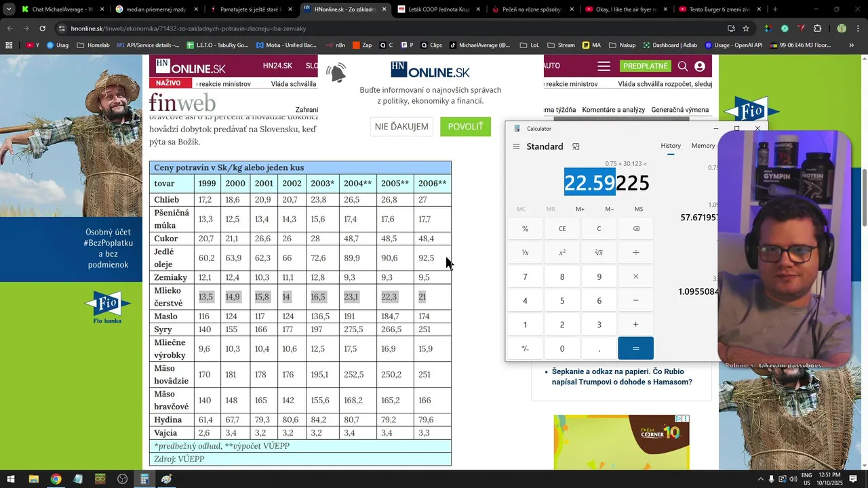Click the equals button in Calculator
Image resolution: width=868 pixels, height=488 pixels.
click(x=635, y=348)
